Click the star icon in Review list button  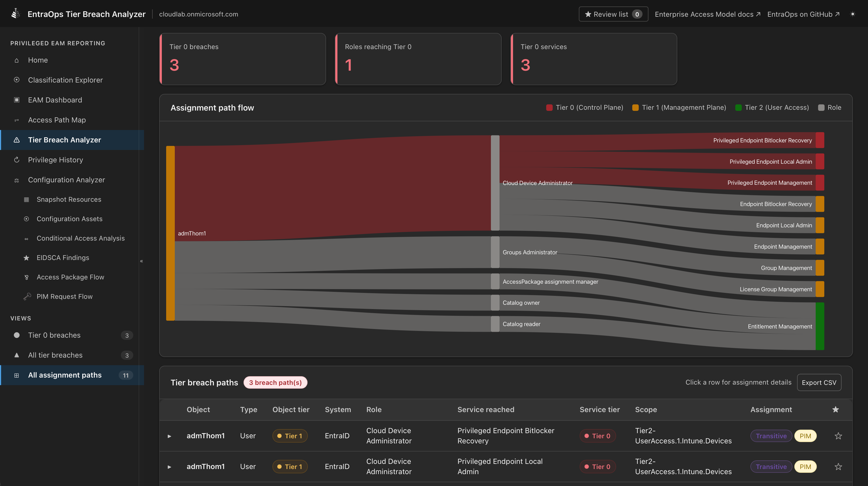[x=588, y=14]
